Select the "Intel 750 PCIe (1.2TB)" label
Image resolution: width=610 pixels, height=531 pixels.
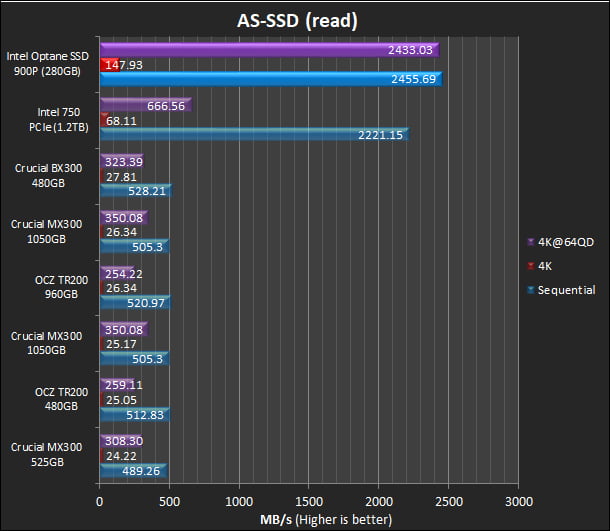[x=59, y=120]
